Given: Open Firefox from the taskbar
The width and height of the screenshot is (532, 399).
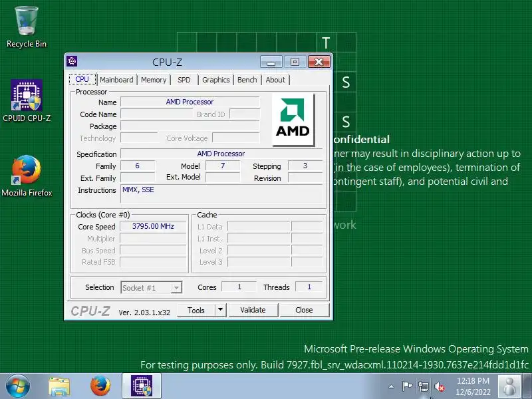Looking at the screenshot, I should 100,386.
